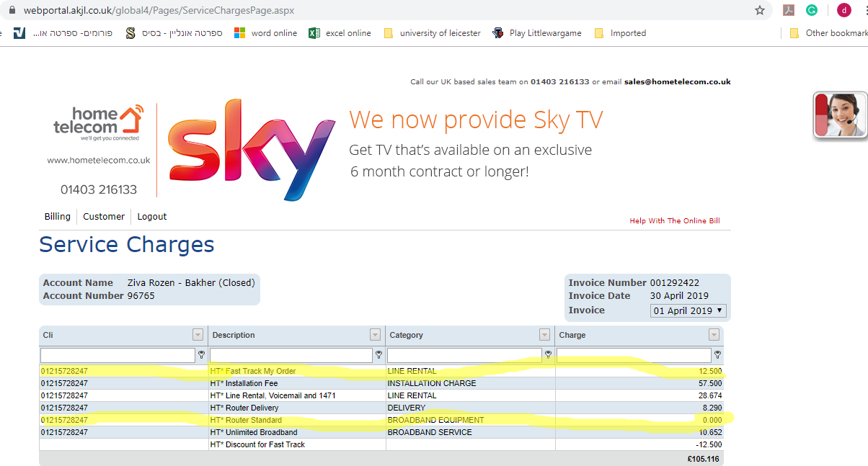Select the HT* Router Delivery row
This screenshot has height=466, width=868.
(381, 408)
